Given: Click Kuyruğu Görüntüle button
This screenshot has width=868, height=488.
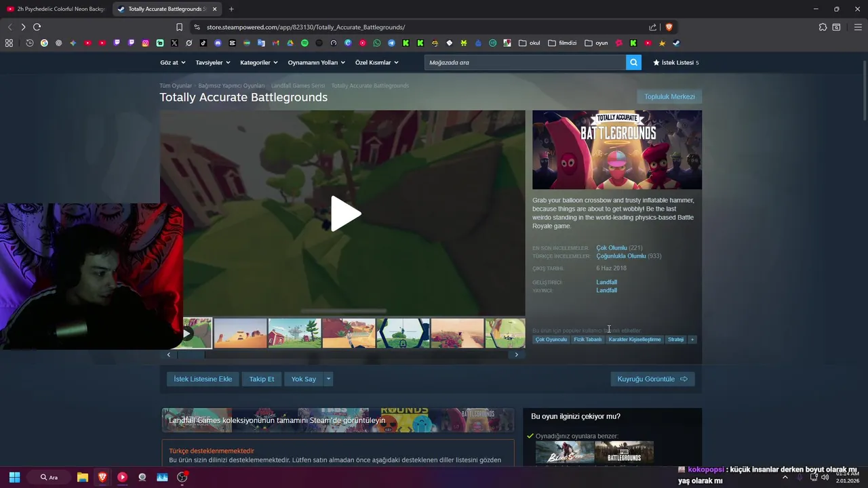Looking at the screenshot, I should [652, 379].
